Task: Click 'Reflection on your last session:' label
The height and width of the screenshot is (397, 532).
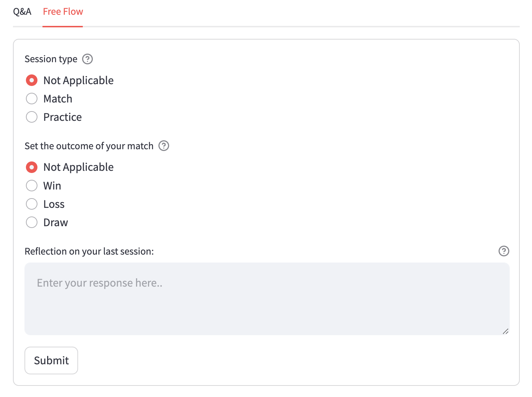Action: pos(89,251)
